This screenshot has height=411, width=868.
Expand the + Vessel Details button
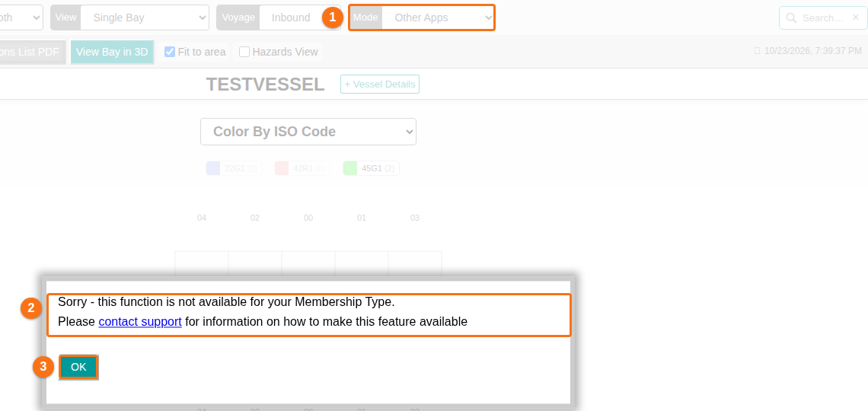[x=380, y=84]
